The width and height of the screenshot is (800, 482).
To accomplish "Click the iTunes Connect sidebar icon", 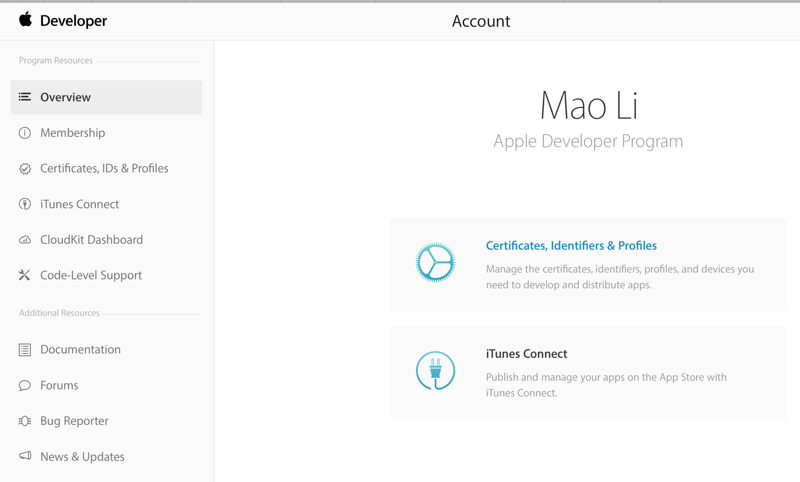I will click(x=25, y=204).
